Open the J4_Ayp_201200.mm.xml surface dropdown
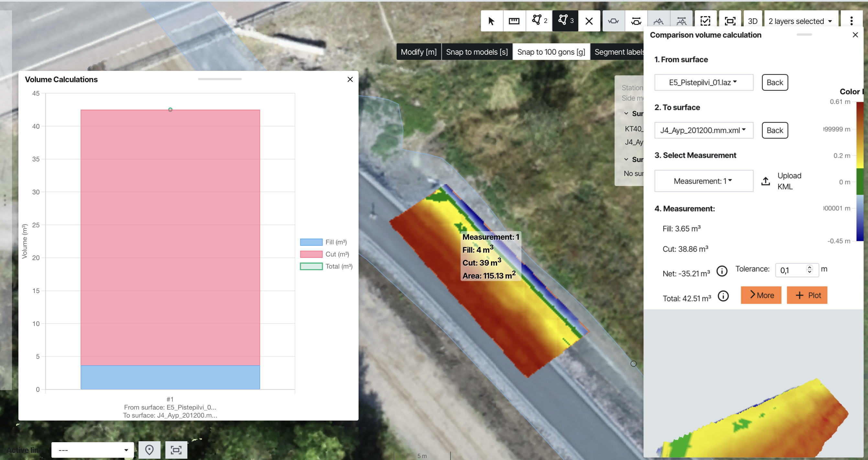This screenshot has width=868, height=460. [x=704, y=130]
